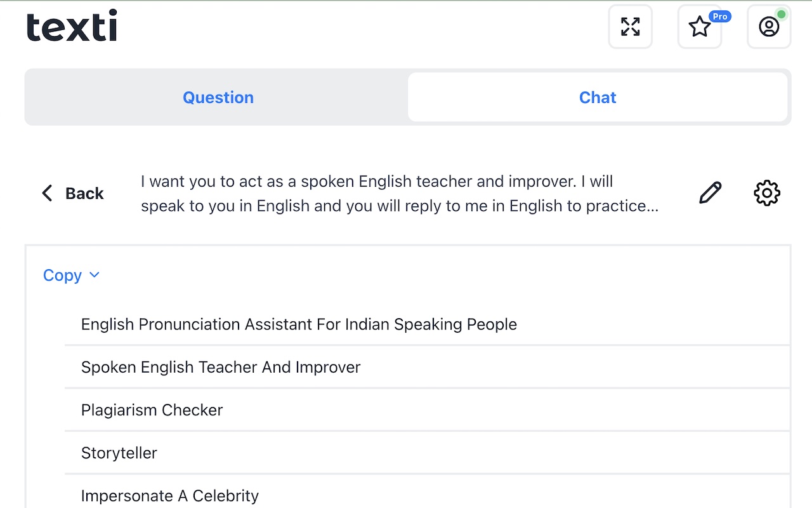Viewport: 812px width, 508px height.
Task: Click the green online status dot
Action: tap(782, 14)
